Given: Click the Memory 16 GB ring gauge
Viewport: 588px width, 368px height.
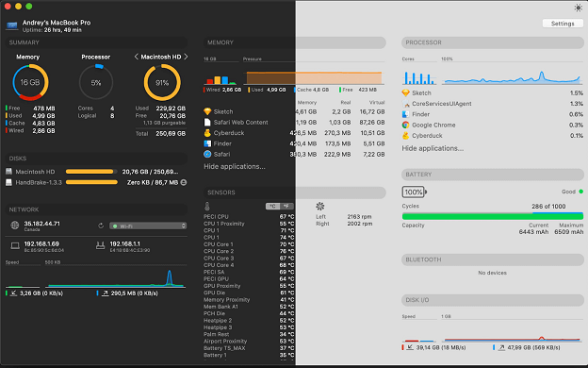Looking at the screenshot, I should coord(30,82).
